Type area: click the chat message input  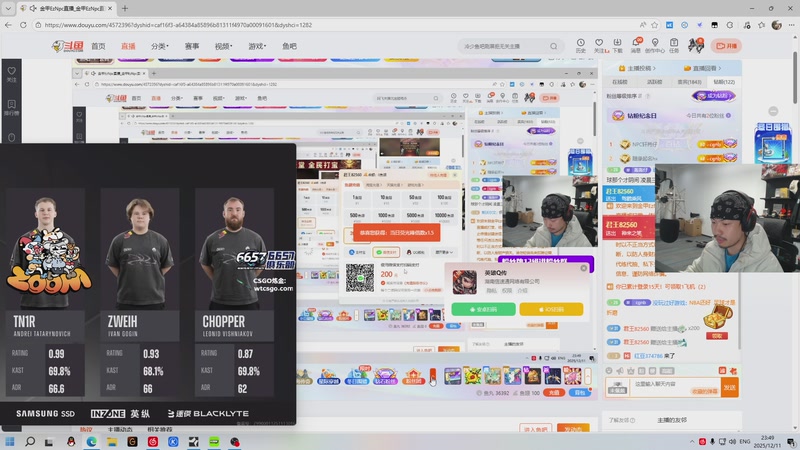click(674, 388)
